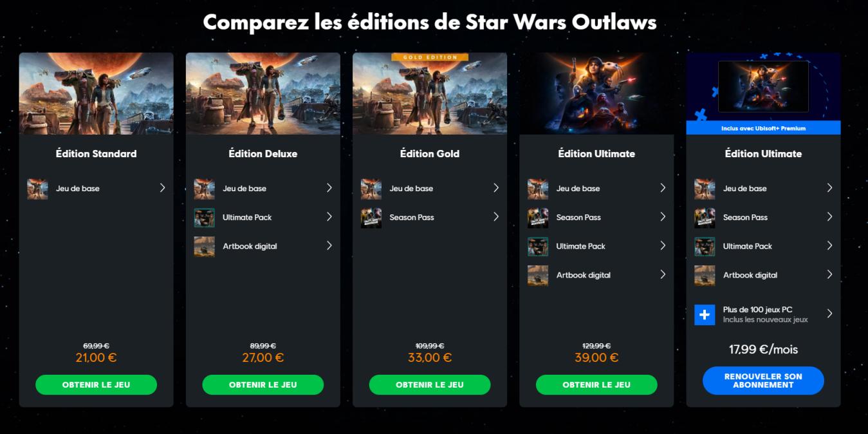The width and height of the screenshot is (868, 434).
Task: Expand Season Pass chevron in Édition Gold
Action: (496, 217)
